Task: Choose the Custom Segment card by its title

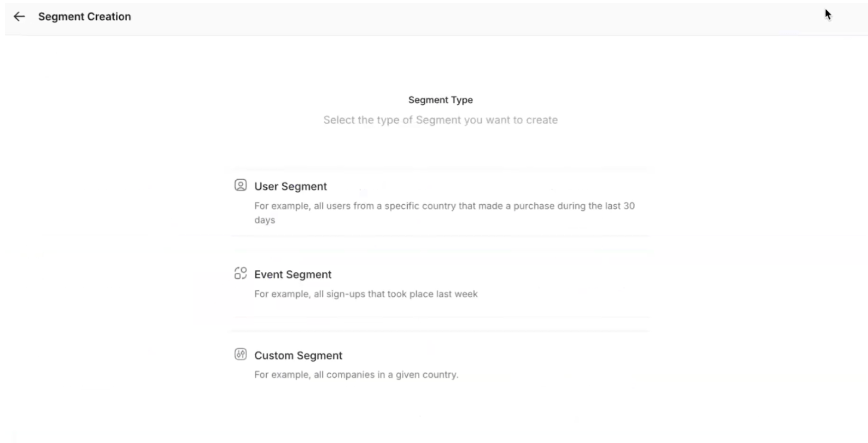Action: tap(298, 355)
